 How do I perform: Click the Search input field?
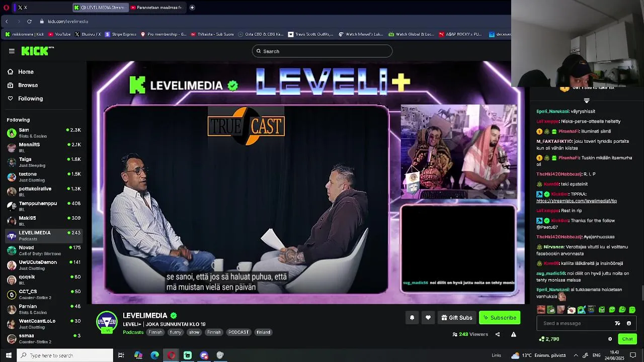tap(322, 51)
